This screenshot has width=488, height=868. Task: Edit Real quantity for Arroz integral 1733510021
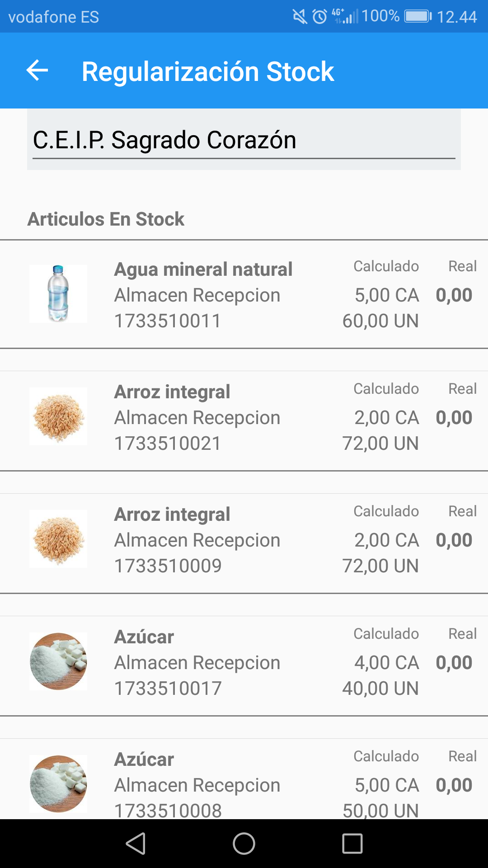pos(454,418)
